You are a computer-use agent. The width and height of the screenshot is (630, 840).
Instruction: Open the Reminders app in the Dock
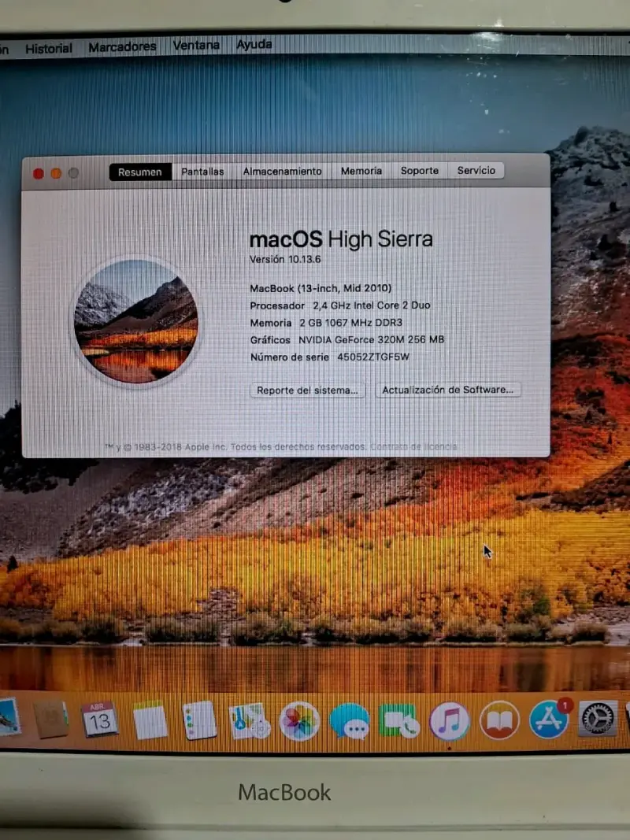tap(199, 720)
